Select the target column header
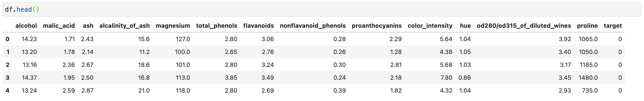 pos(612,26)
